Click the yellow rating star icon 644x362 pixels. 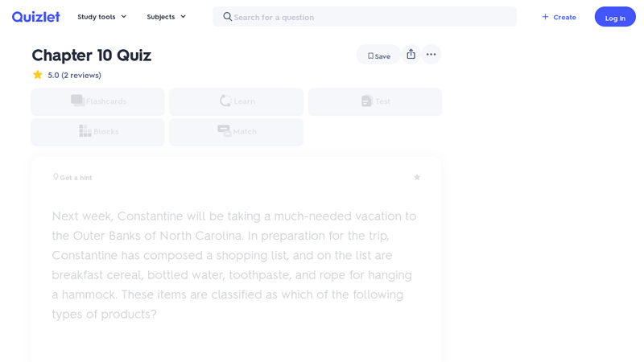click(38, 75)
